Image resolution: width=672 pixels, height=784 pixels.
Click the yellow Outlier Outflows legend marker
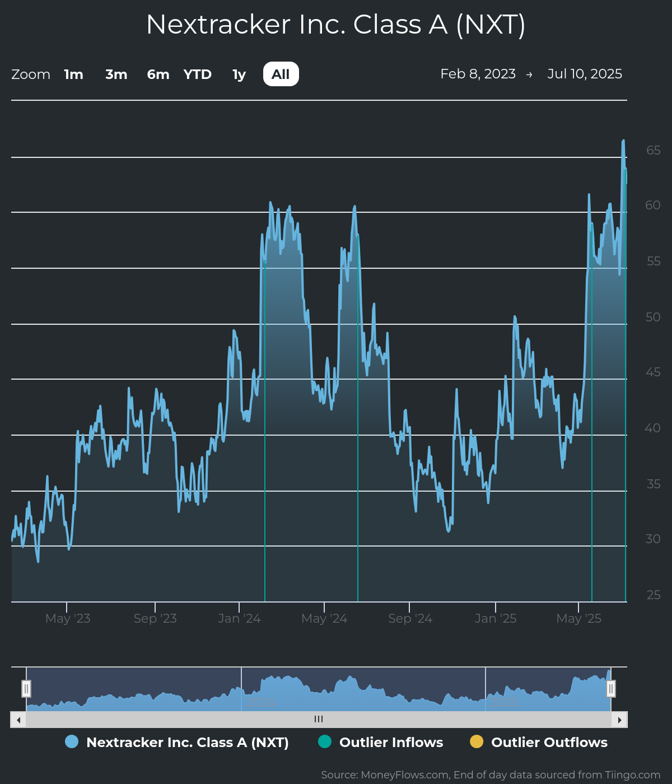click(477, 741)
